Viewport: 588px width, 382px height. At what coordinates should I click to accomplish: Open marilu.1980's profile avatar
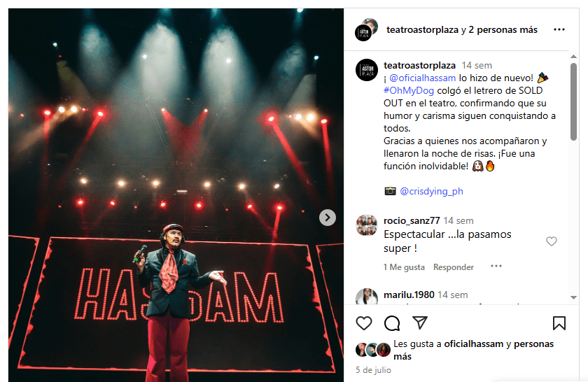click(367, 297)
